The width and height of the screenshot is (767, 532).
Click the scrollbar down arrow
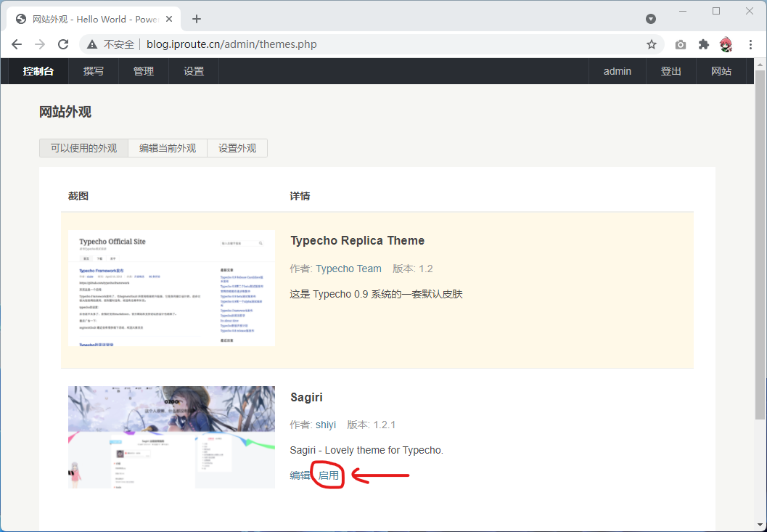[x=760, y=525]
